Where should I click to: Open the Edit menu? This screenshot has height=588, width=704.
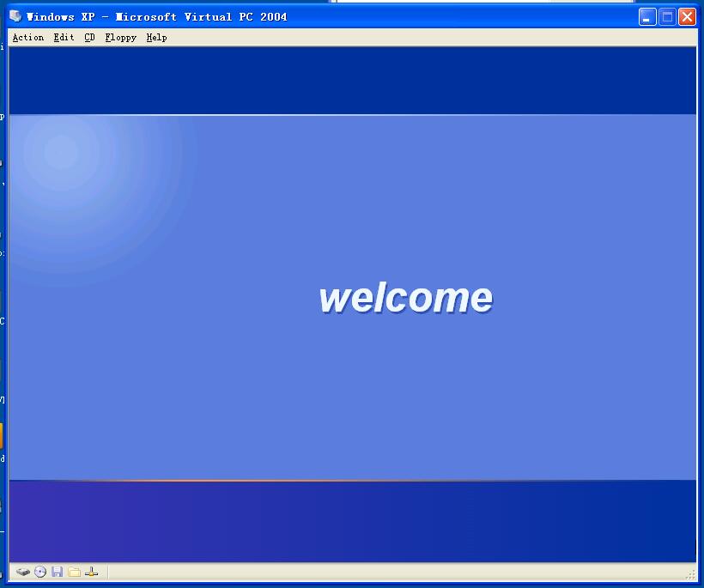(64, 38)
